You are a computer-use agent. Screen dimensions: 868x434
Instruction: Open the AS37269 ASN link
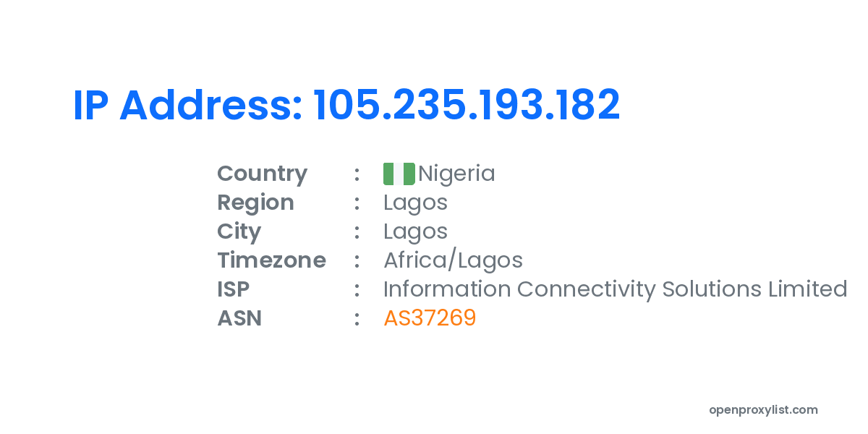tap(430, 318)
